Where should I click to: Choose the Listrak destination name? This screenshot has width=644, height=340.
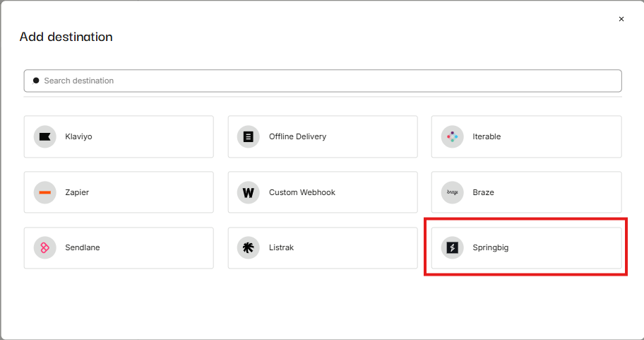[282, 247]
